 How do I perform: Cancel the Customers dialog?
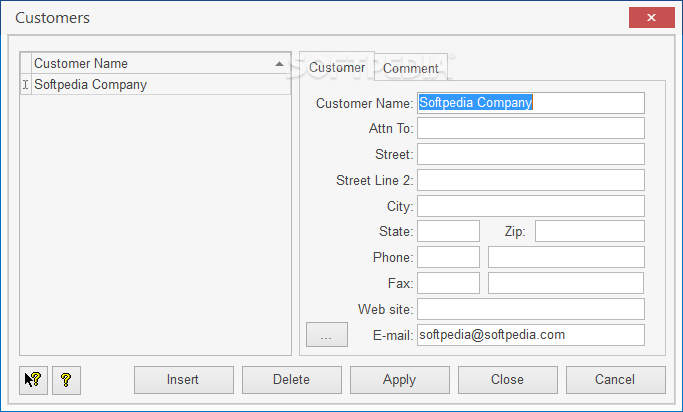click(615, 380)
